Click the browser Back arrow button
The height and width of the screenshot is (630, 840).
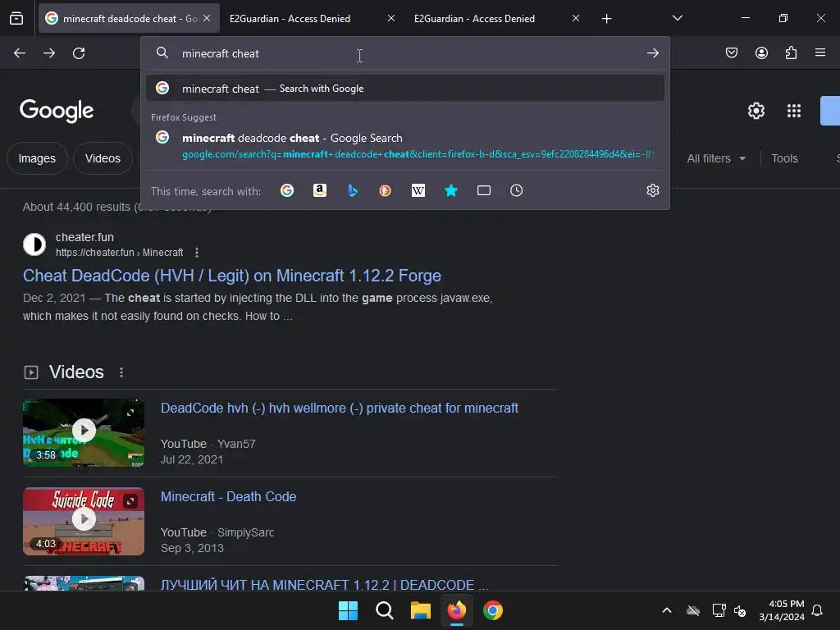tap(20, 53)
